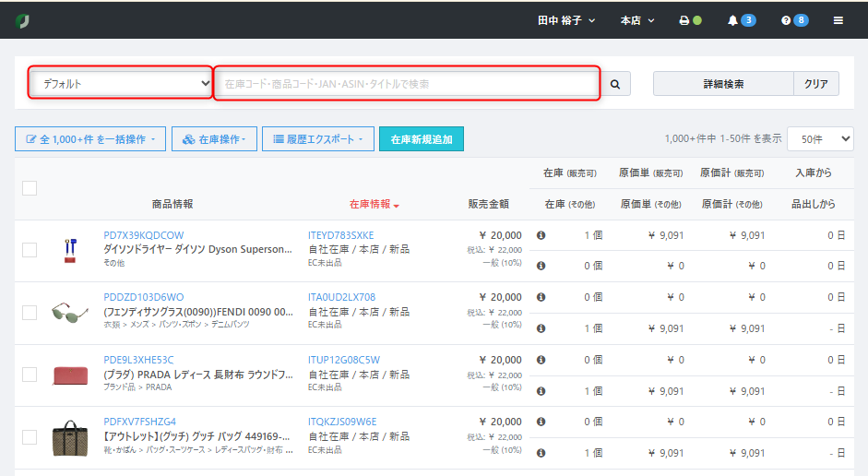Screen dimensions: 868x476
Task: Click the 原価計 (その他) column header
Action: [731, 204]
